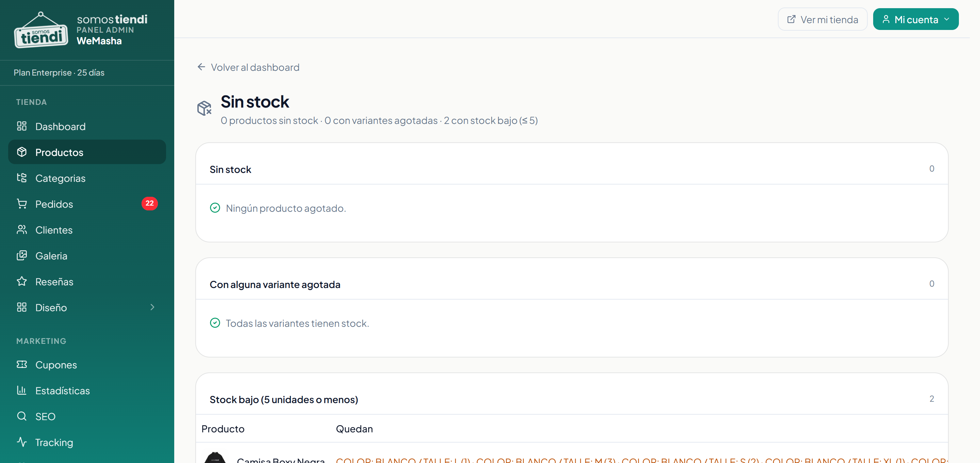Open the Tracking section
Screen dimensions: 980x463
pos(87,442)
